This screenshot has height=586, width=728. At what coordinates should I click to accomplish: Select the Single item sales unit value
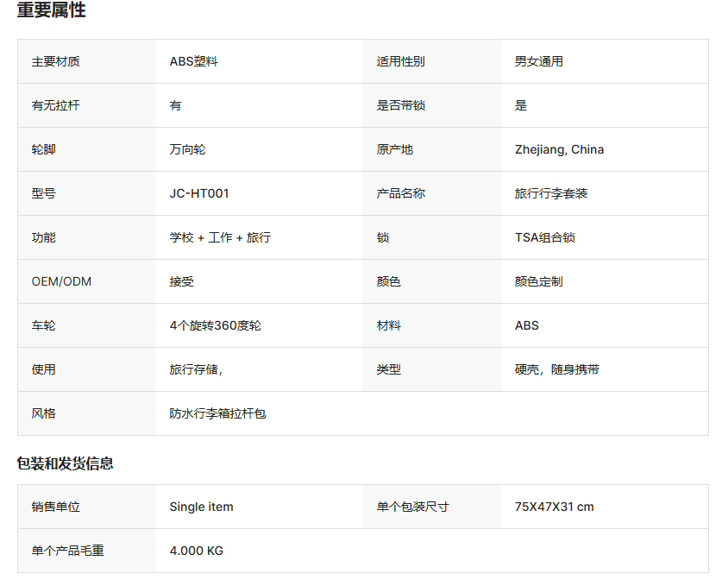tap(201, 507)
